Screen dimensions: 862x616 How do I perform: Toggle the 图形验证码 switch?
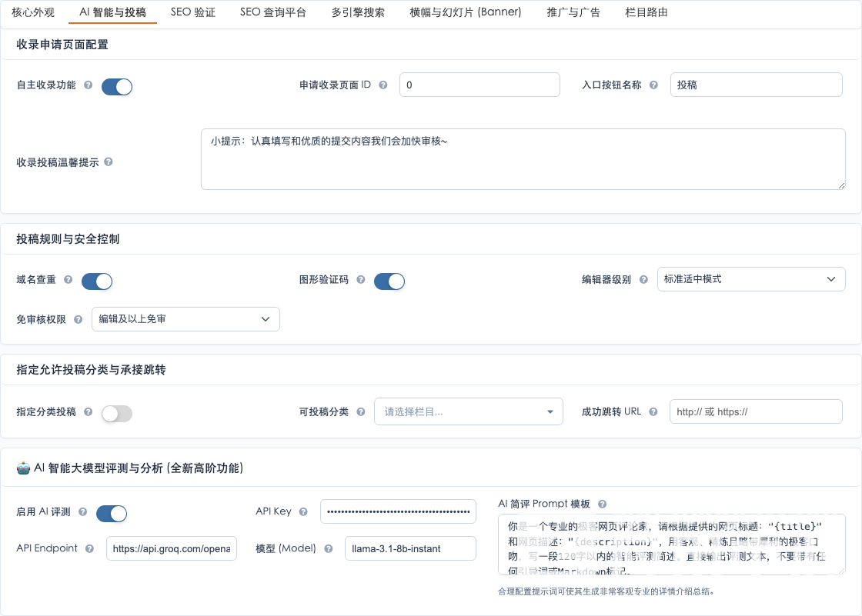[x=389, y=281]
